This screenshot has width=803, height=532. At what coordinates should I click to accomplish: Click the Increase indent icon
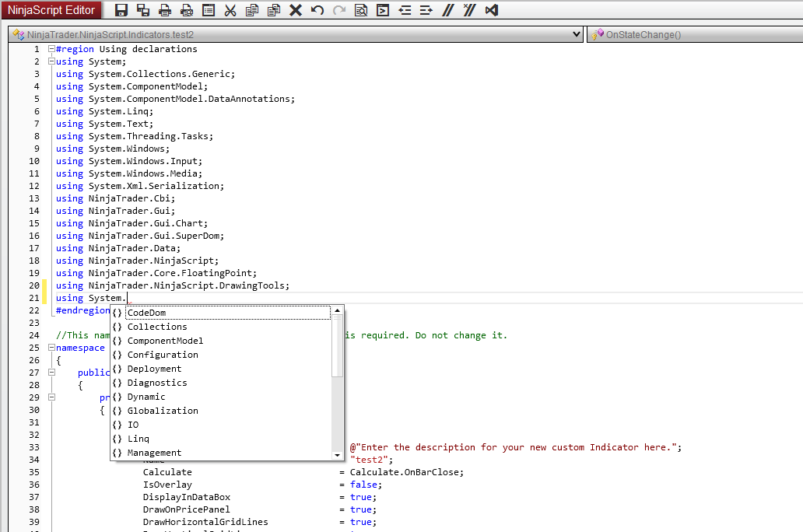pos(426,10)
